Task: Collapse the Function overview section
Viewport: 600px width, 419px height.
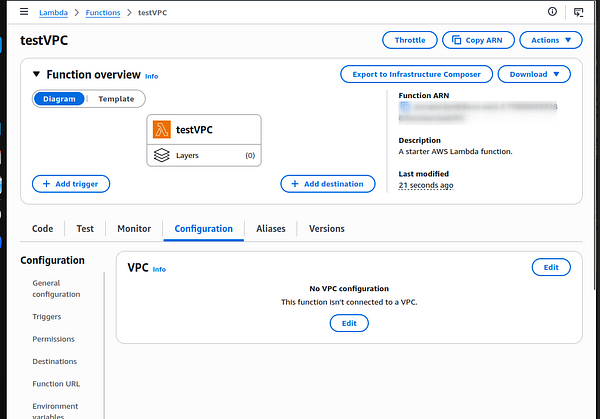Action: pos(36,74)
